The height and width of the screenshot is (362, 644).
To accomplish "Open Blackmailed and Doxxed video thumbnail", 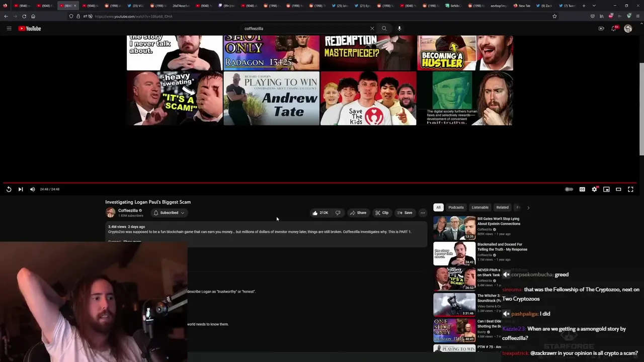I will [x=454, y=253].
